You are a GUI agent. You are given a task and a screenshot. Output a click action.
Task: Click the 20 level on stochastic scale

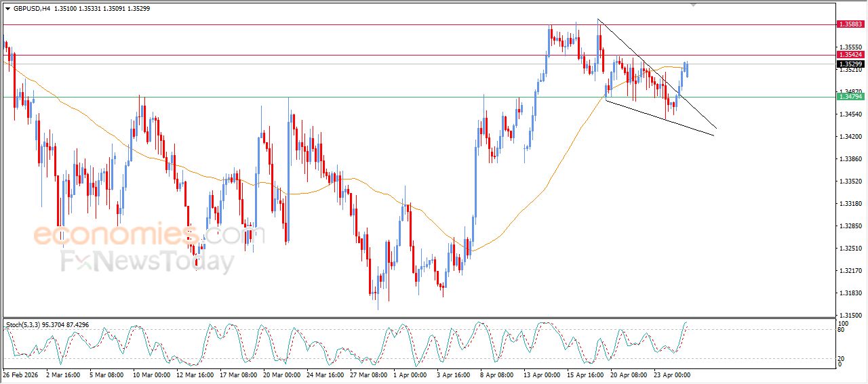pos(840,358)
